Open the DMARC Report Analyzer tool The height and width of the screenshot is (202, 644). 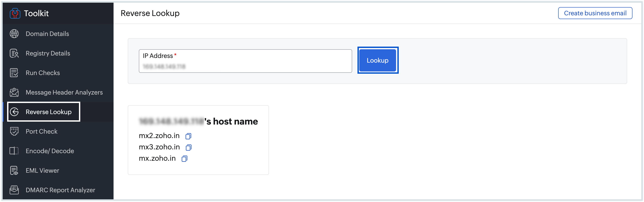pyautogui.click(x=60, y=190)
